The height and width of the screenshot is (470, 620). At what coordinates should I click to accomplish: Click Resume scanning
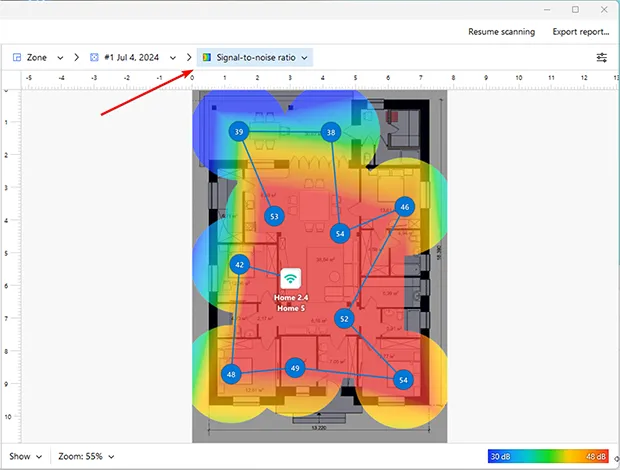pos(501,32)
